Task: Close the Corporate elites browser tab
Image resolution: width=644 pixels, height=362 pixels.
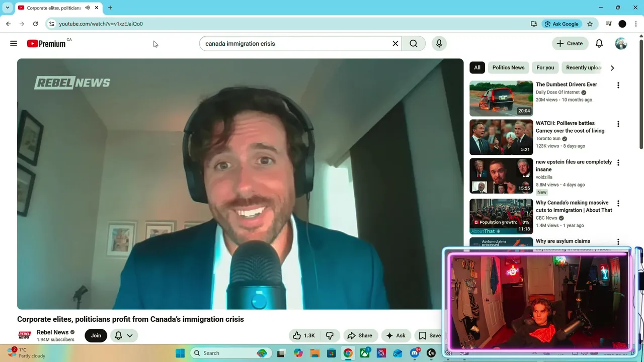Action: (x=97, y=8)
